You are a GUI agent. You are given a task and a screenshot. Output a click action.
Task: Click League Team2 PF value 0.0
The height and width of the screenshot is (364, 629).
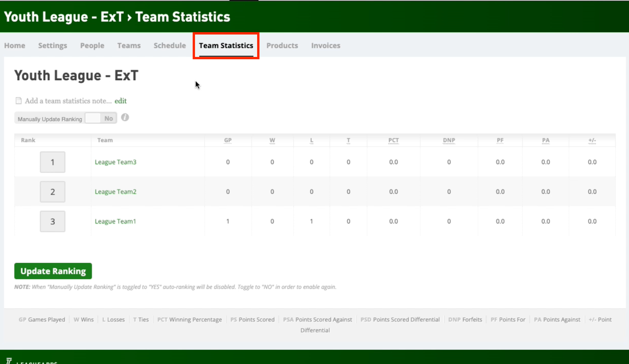coord(500,192)
